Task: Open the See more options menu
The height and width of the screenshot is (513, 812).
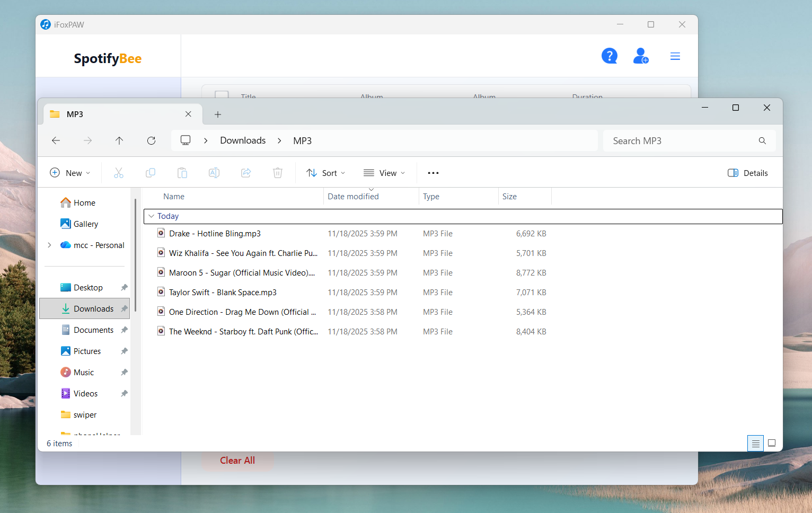Action: pos(433,172)
